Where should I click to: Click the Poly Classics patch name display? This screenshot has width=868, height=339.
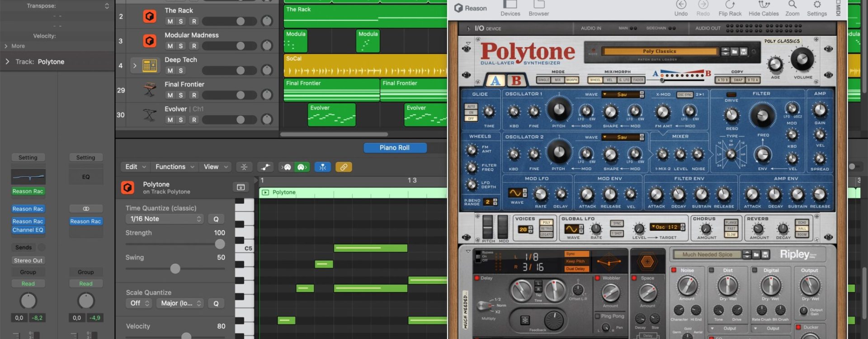(660, 52)
